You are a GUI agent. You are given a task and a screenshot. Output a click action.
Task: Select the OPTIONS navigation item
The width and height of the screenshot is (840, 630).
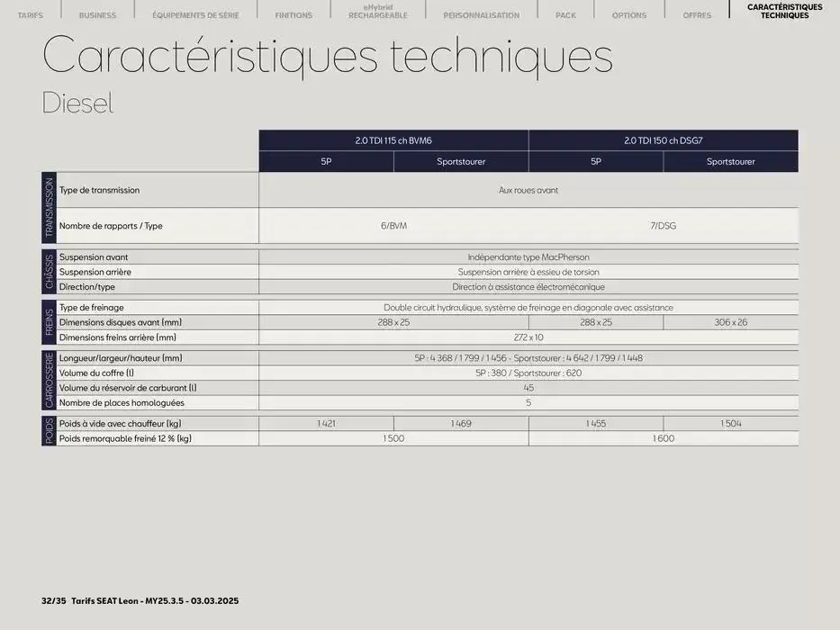[x=629, y=14]
